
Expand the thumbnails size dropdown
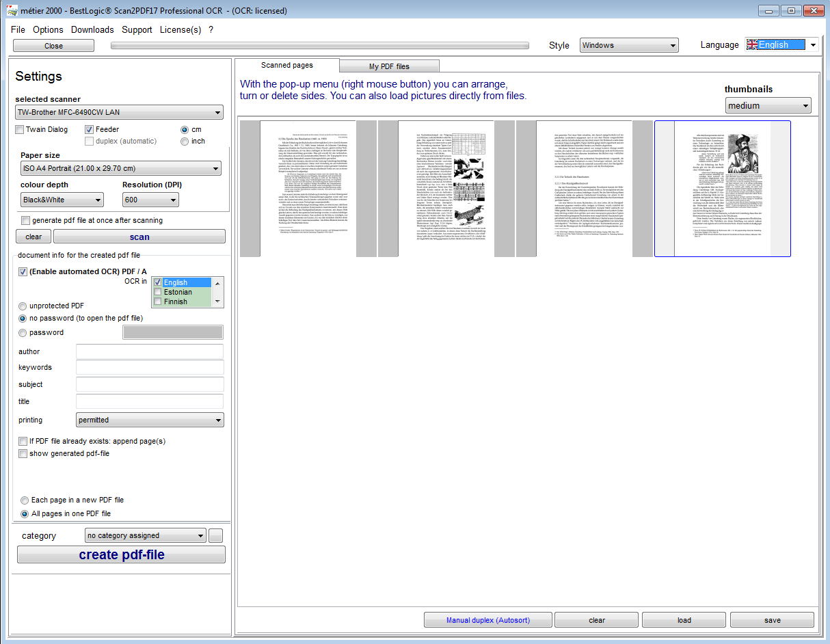click(x=768, y=106)
